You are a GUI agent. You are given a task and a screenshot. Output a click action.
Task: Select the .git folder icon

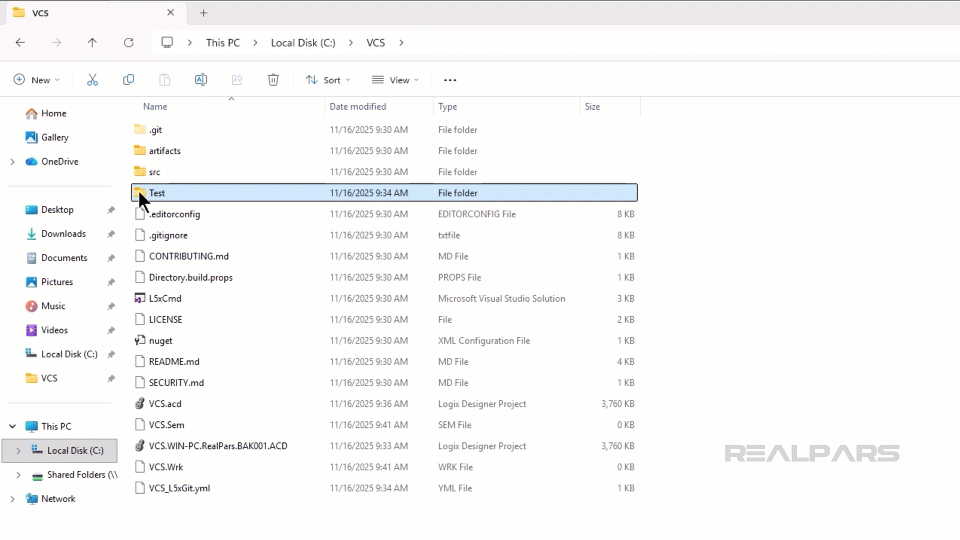[x=140, y=130]
